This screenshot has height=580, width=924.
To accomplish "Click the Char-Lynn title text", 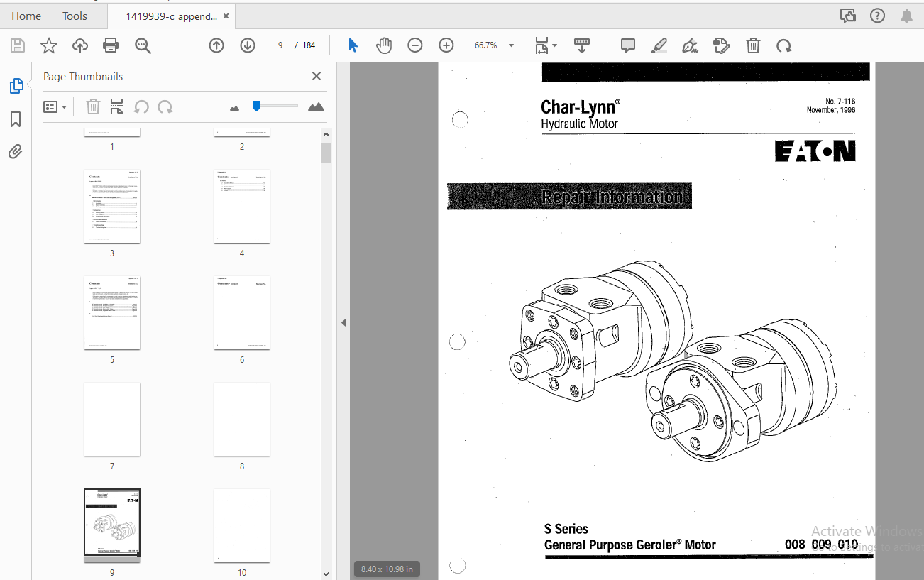I will click(x=581, y=107).
